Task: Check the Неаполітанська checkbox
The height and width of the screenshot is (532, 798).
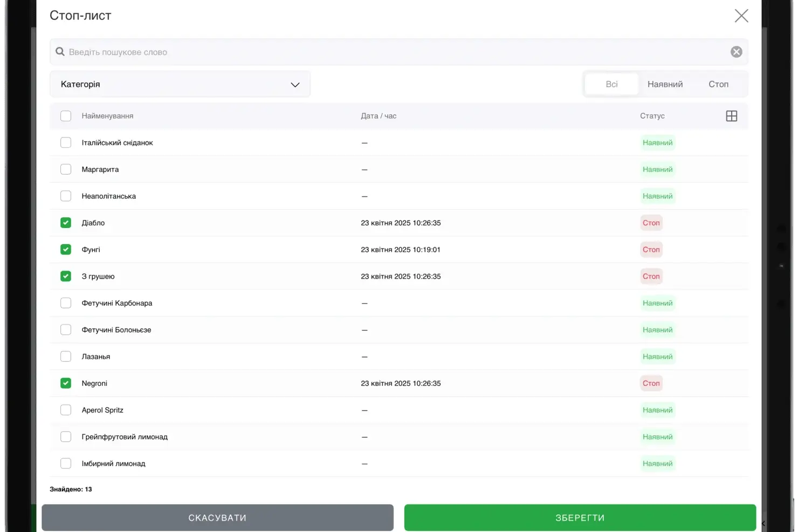Action: (x=66, y=196)
